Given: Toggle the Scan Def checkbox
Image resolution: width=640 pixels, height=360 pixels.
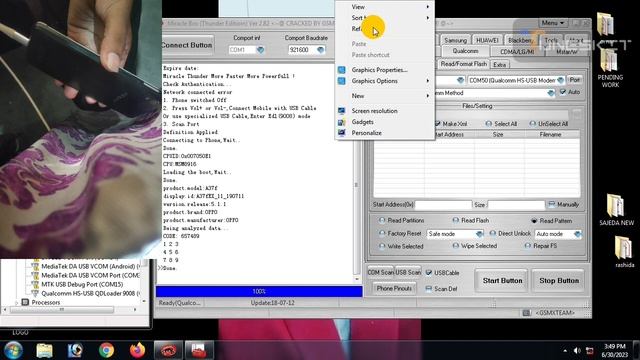Looking at the screenshot, I should (429, 289).
